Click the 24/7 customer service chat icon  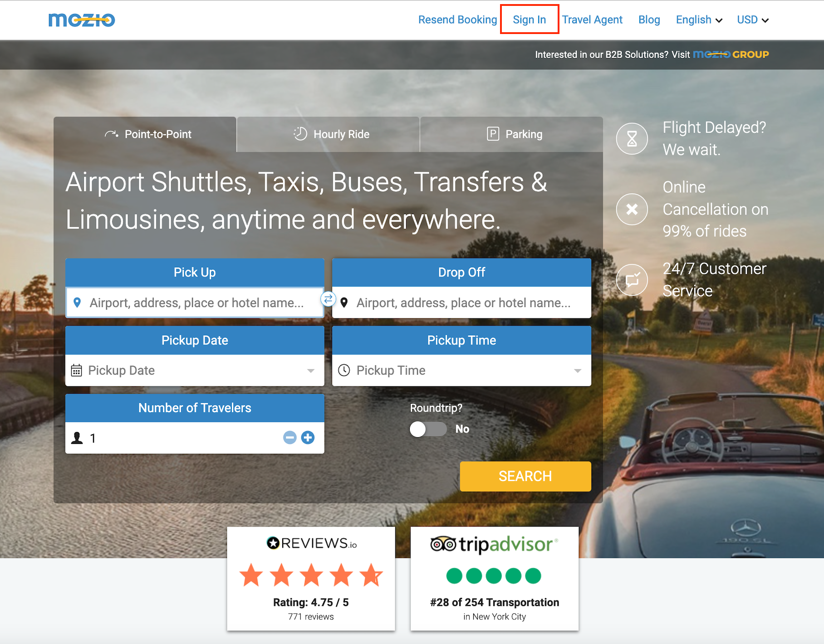(632, 280)
